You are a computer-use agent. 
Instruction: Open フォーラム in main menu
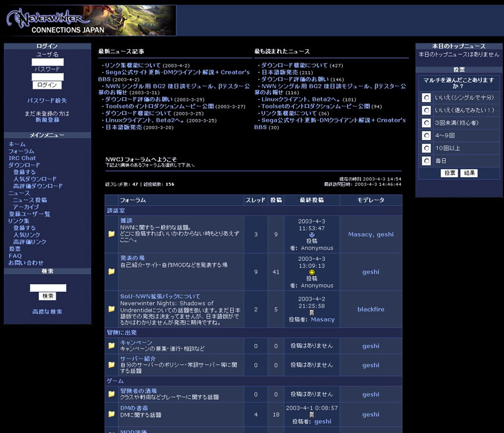point(21,151)
